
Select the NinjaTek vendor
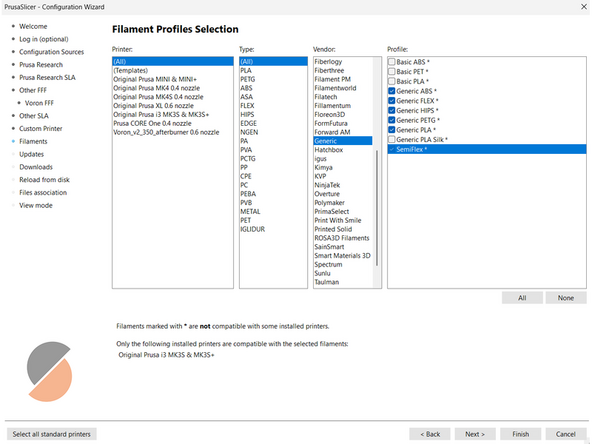coord(343,185)
